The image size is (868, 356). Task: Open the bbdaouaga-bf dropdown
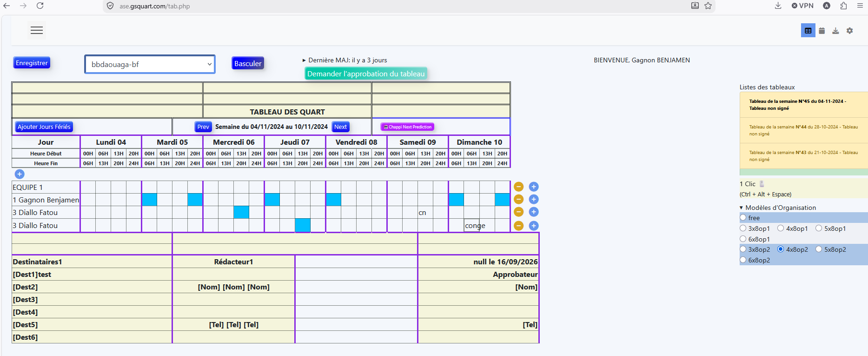pos(150,64)
